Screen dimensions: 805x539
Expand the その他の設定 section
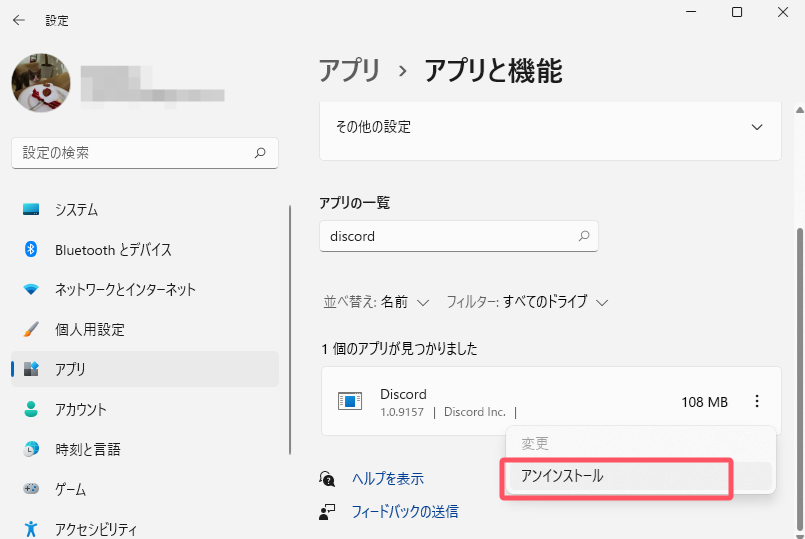point(757,127)
